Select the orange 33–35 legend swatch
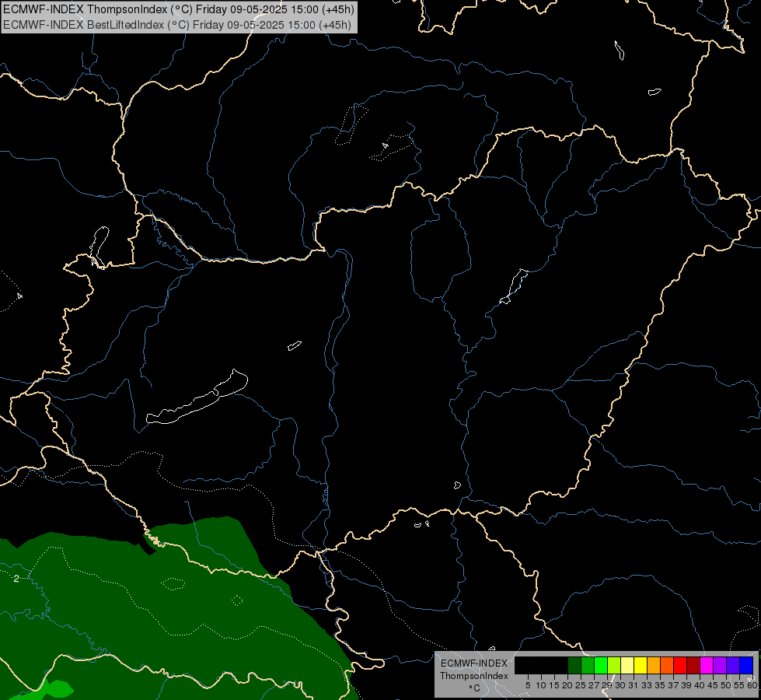Screen dimensions: 761x700 tap(654, 665)
